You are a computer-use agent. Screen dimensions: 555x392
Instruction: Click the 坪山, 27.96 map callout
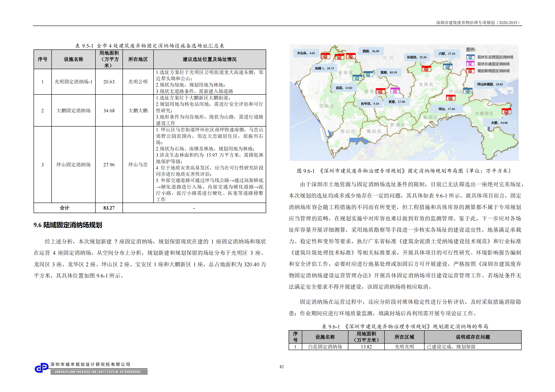coord(447,109)
